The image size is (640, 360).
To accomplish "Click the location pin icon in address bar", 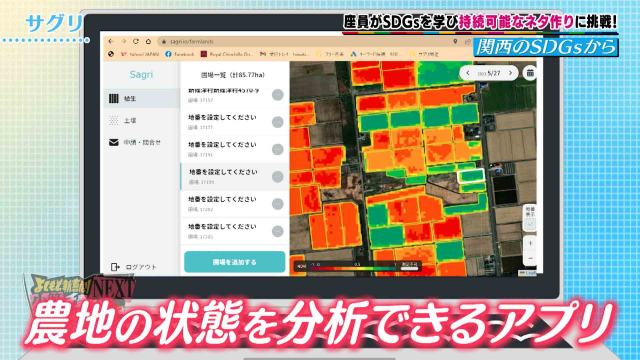I will (x=456, y=42).
